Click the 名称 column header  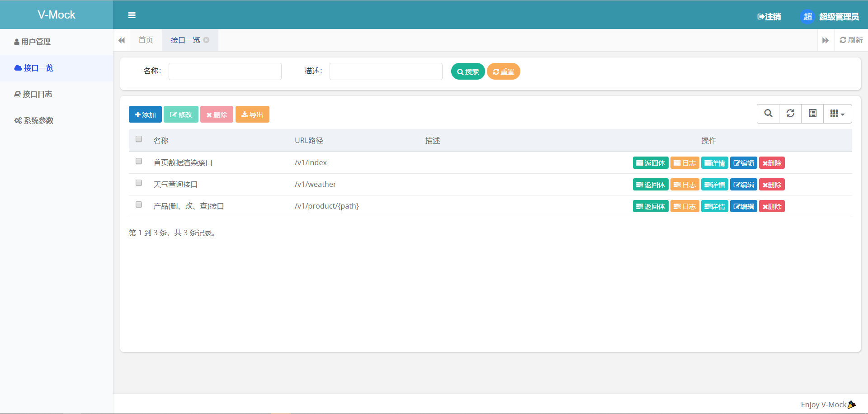161,141
